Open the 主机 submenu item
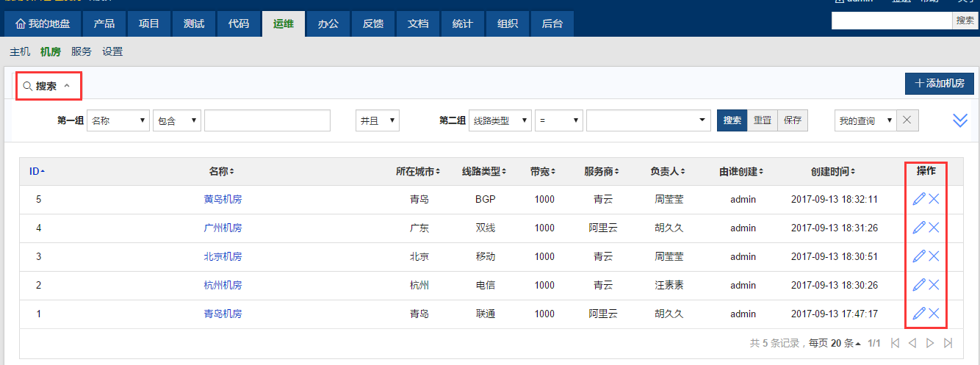Image resolution: width=980 pixels, height=365 pixels. [20, 51]
